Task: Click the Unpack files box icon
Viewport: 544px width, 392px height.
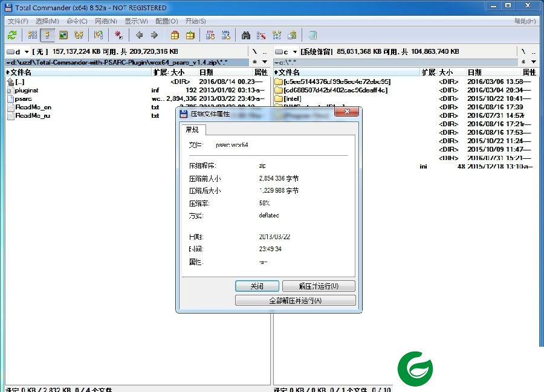Action: pyautogui.click(x=190, y=35)
